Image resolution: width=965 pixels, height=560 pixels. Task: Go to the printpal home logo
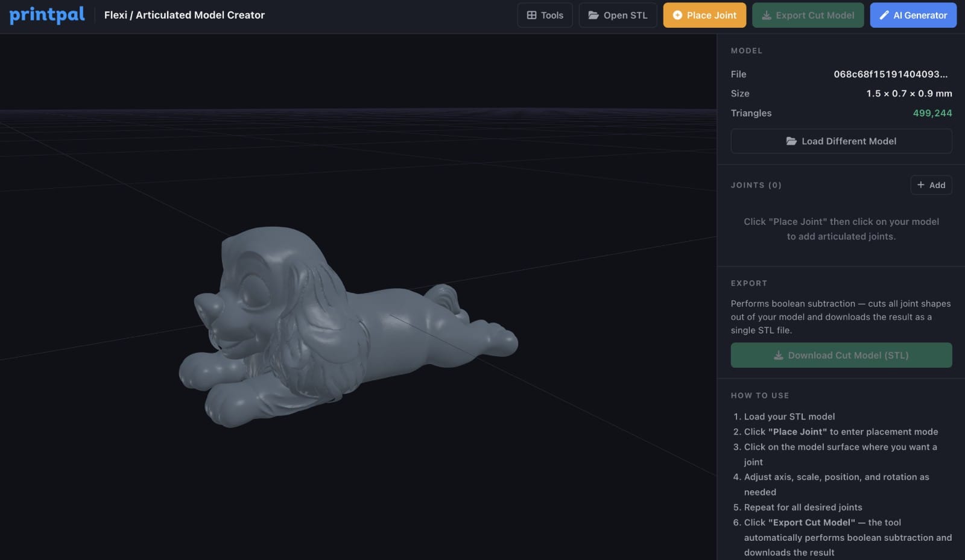(47, 15)
